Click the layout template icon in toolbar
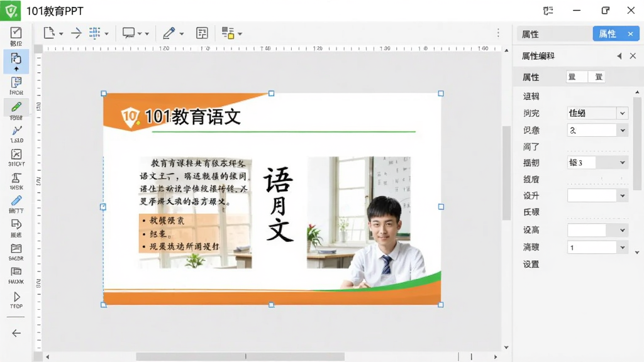Image resolution: width=644 pixels, height=362 pixels. (x=202, y=33)
